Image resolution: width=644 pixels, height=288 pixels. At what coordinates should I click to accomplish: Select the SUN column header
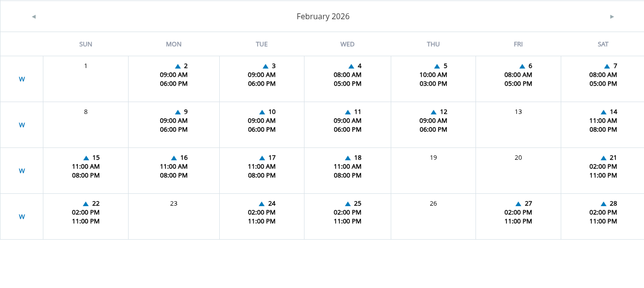coord(85,44)
